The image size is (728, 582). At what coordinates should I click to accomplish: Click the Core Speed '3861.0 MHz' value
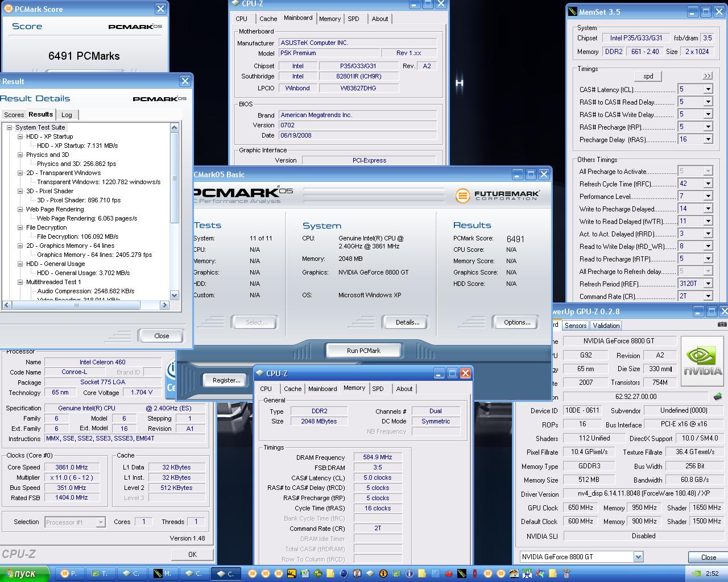tap(71, 467)
